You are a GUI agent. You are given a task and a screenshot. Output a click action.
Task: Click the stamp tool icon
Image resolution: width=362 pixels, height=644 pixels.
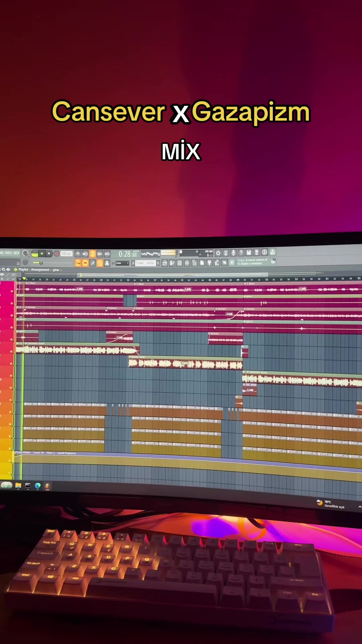tap(107, 263)
